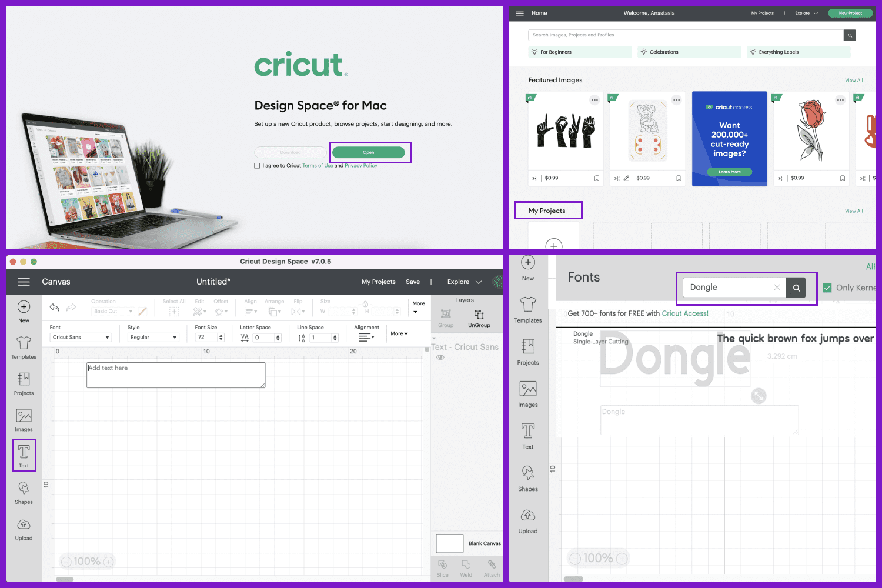Image resolution: width=882 pixels, height=588 pixels.
Task: Open the Style dropdown showing Regular
Action: (x=153, y=338)
